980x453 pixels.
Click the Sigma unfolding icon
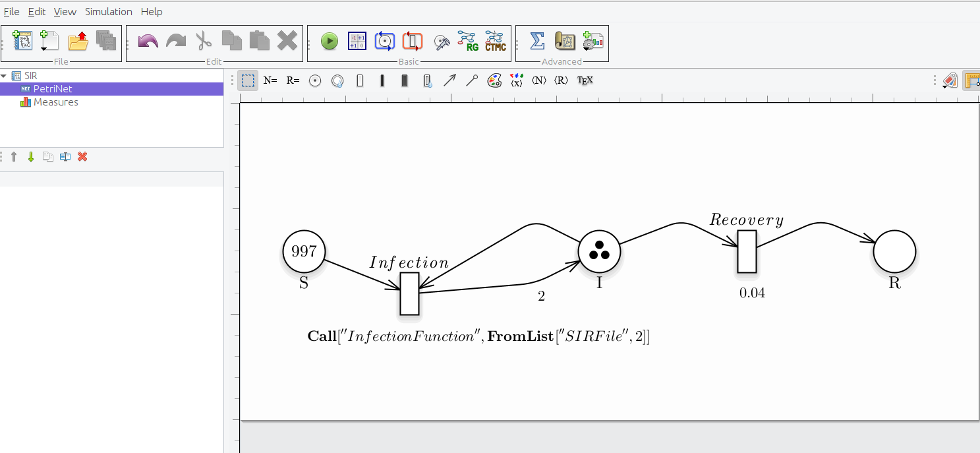[537, 42]
